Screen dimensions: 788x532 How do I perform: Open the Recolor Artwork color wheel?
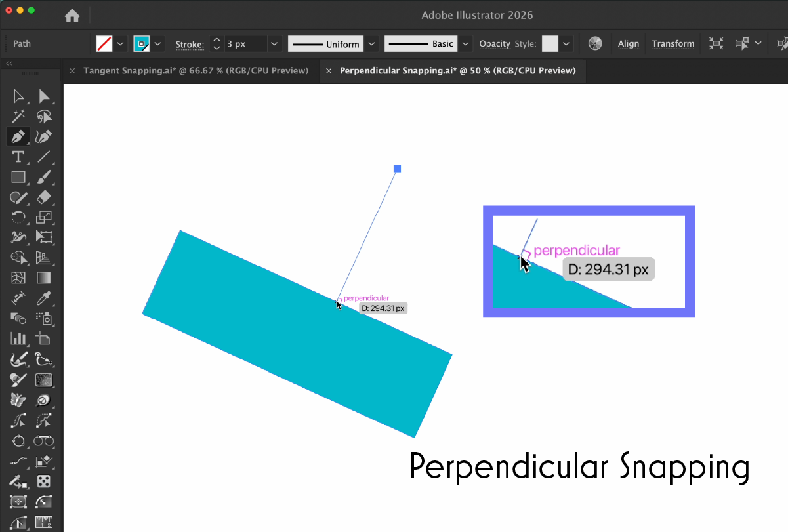(x=595, y=44)
